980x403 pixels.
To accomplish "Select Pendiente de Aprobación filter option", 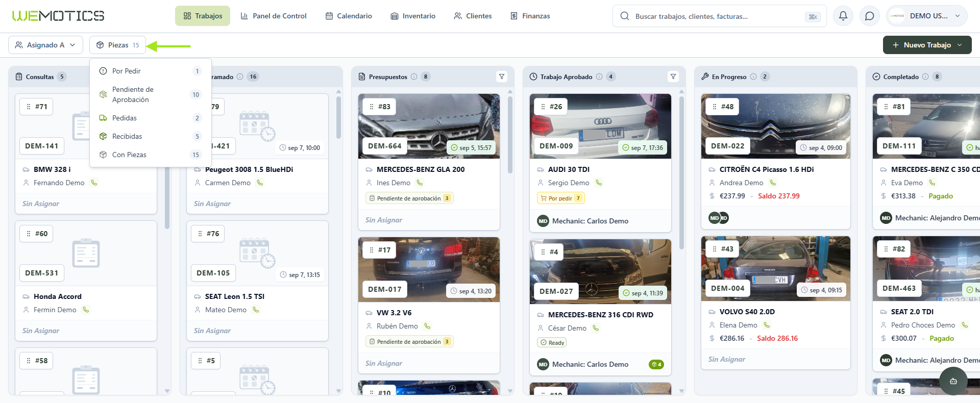I will point(150,94).
